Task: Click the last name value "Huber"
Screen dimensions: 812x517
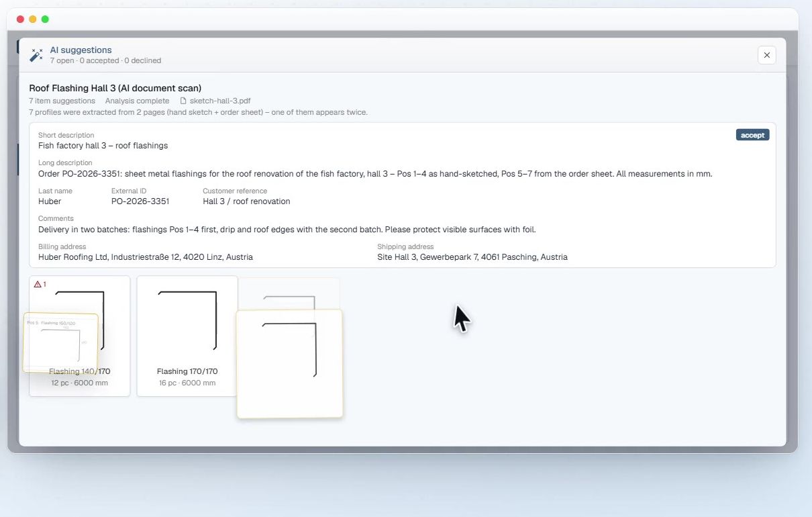Action: (50, 201)
